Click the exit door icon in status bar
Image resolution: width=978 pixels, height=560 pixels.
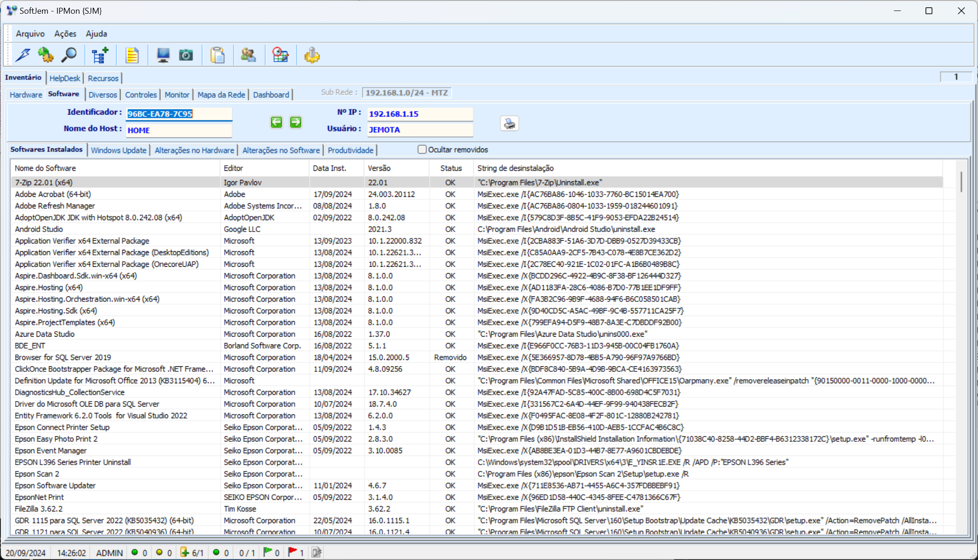[x=316, y=552]
